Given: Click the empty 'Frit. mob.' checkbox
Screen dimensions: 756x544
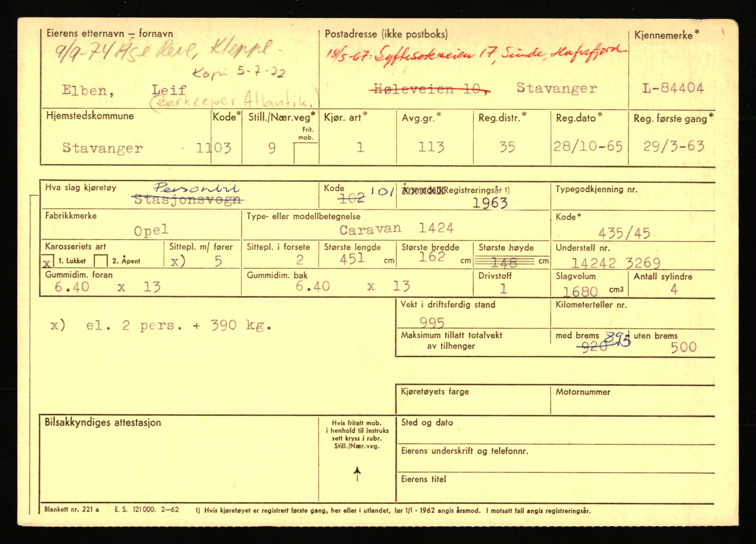Looking at the screenshot, I should point(306,153).
